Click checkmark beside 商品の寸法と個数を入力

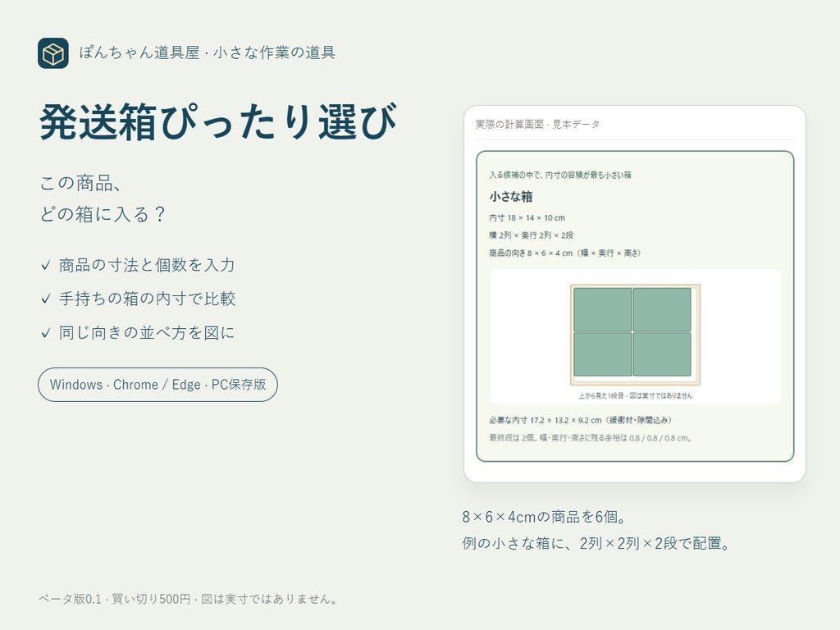tap(46, 265)
